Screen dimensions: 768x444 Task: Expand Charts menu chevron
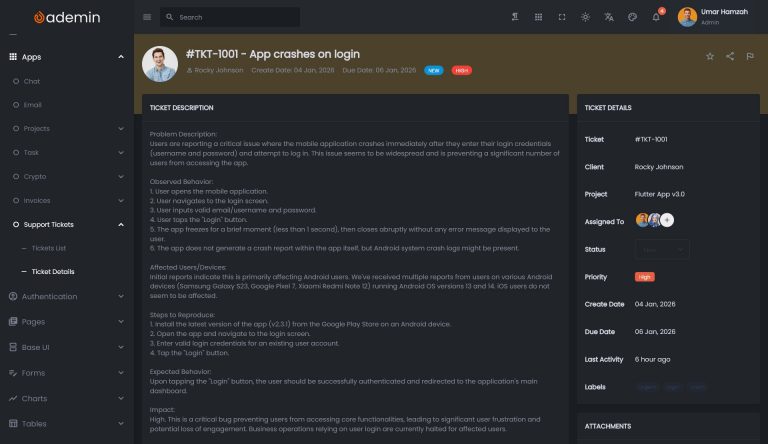(x=120, y=398)
